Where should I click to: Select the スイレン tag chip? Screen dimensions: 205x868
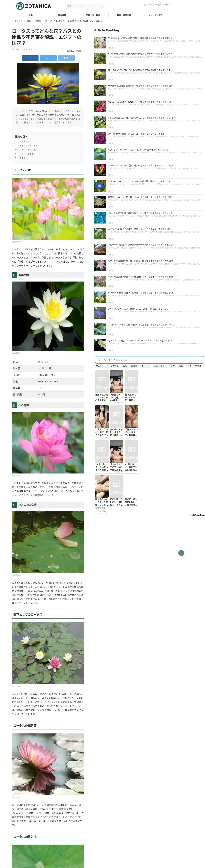click(x=146, y=366)
